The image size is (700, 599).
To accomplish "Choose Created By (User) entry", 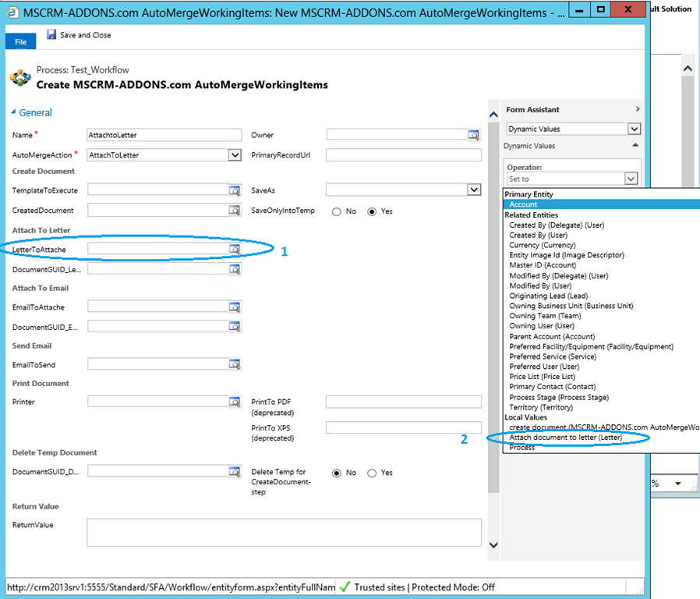I will click(x=539, y=235).
